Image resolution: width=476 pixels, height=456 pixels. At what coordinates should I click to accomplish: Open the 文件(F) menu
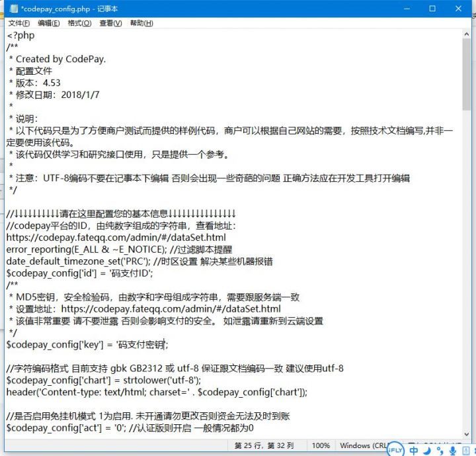point(19,23)
